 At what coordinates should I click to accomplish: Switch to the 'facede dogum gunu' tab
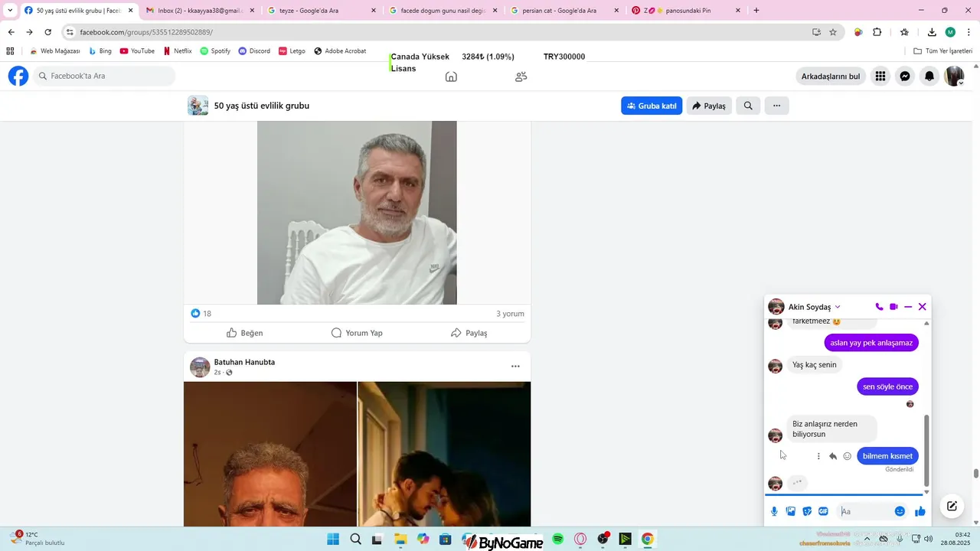click(x=443, y=11)
